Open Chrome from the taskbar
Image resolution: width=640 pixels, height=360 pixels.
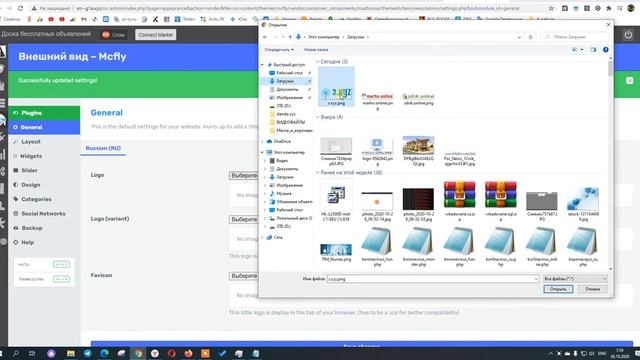click(x=138, y=353)
